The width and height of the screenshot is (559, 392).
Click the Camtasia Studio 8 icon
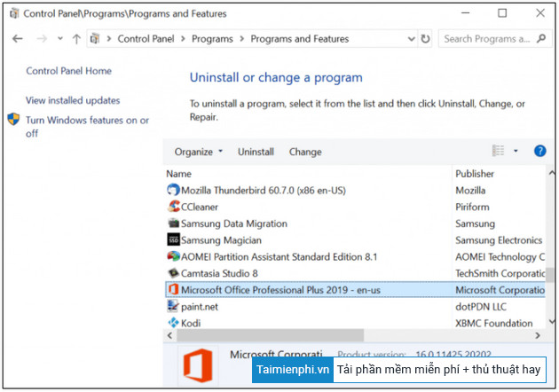click(x=174, y=273)
